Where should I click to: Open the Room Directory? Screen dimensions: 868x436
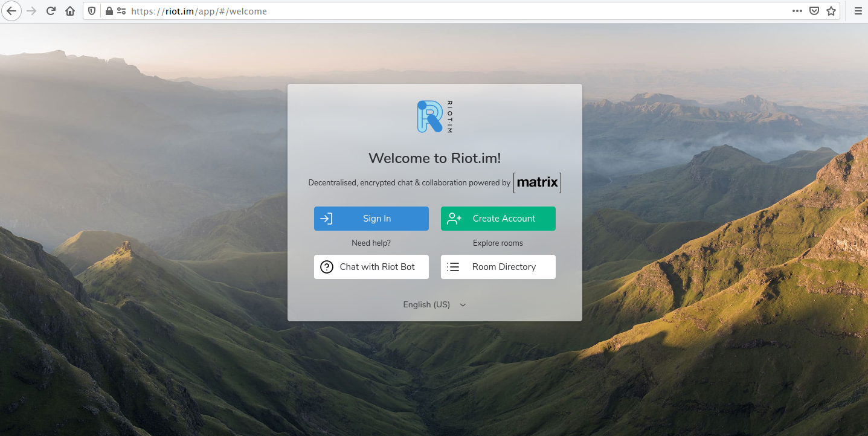pos(498,267)
